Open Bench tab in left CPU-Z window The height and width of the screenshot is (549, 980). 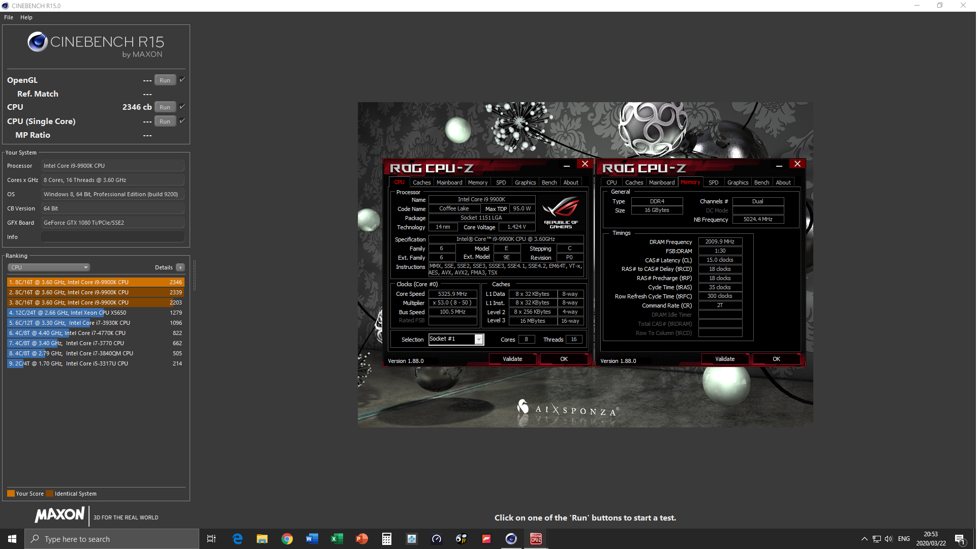coord(549,182)
